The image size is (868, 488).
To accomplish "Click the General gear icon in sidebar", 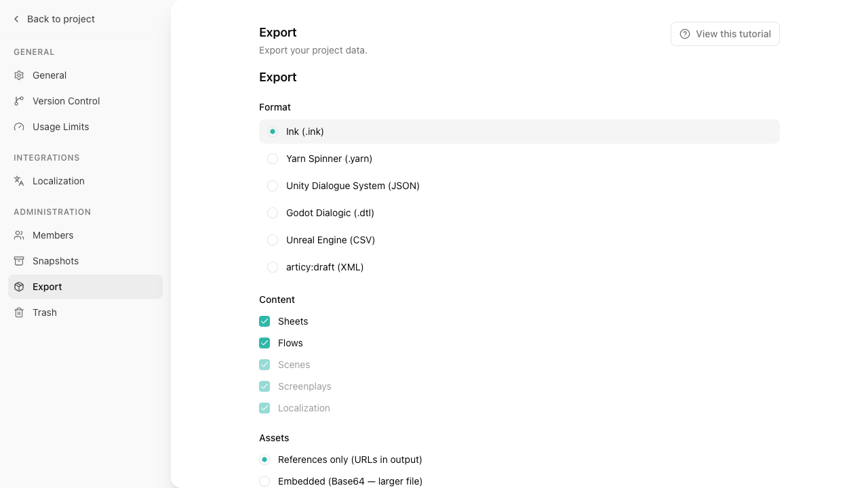I will tap(19, 75).
